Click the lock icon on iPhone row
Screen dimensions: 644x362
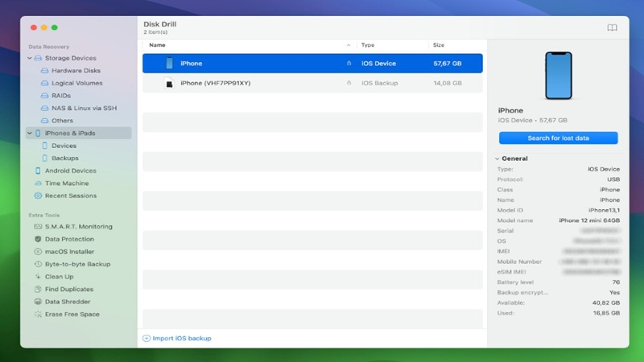pyautogui.click(x=349, y=64)
